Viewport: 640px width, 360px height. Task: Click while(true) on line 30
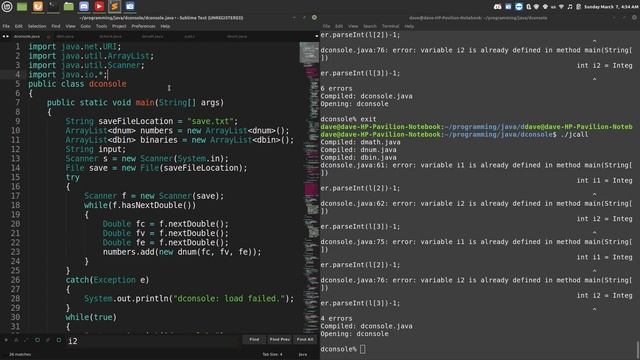[x=91, y=317]
